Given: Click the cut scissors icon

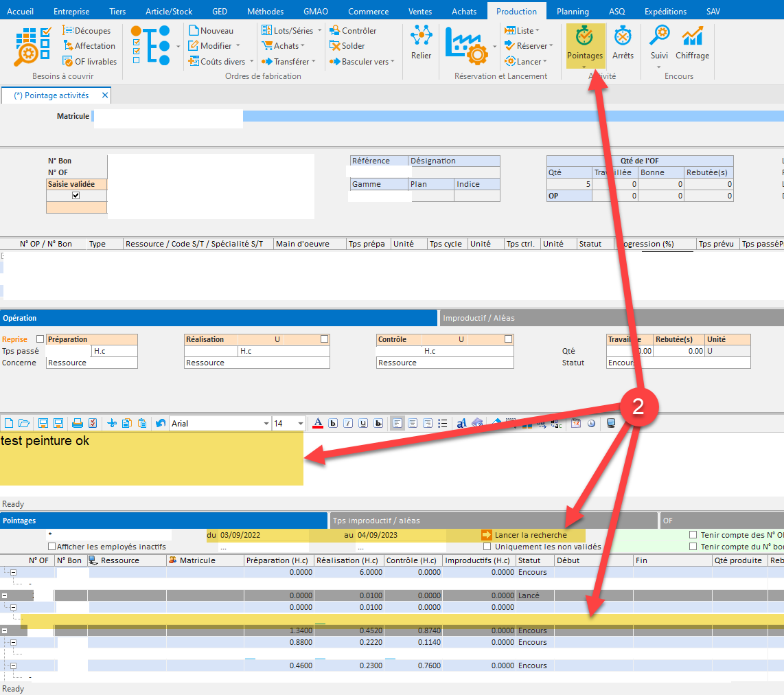Looking at the screenshot, I should click(111, 424).
